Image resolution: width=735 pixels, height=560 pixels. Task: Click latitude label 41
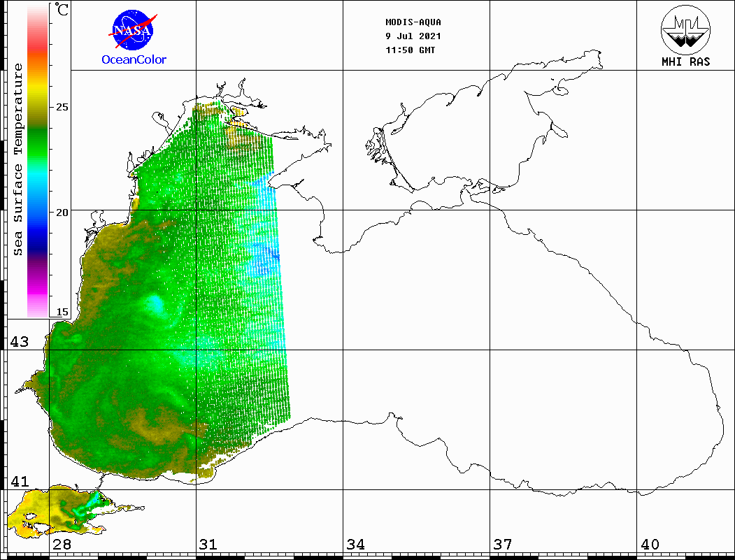coord(19,481)
